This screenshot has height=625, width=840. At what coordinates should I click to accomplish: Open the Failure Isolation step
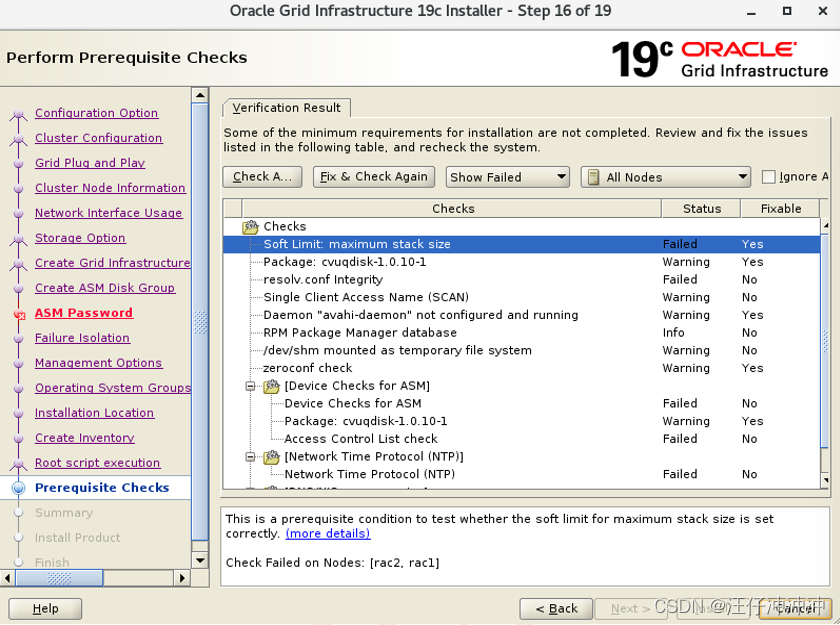point(82,338)
